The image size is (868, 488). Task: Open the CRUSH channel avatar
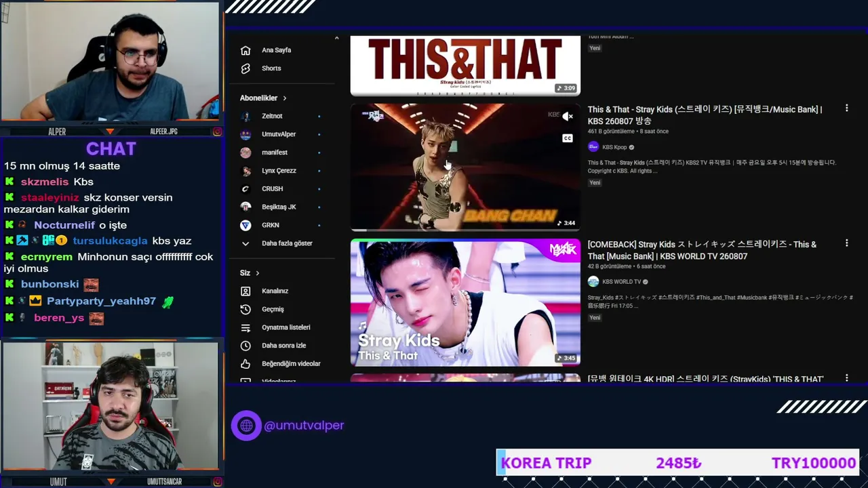(x=245, y=189)
